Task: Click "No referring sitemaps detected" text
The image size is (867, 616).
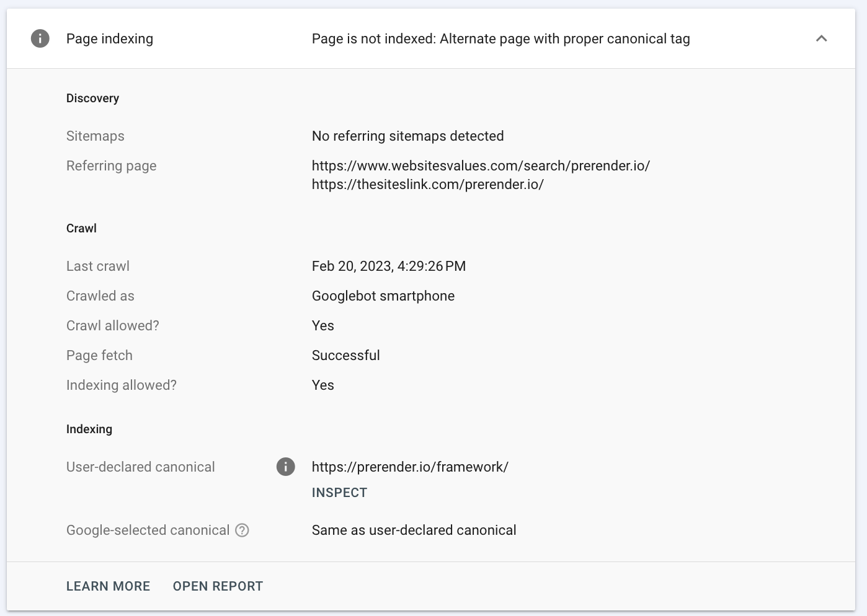Action: (x=407, y=136)
